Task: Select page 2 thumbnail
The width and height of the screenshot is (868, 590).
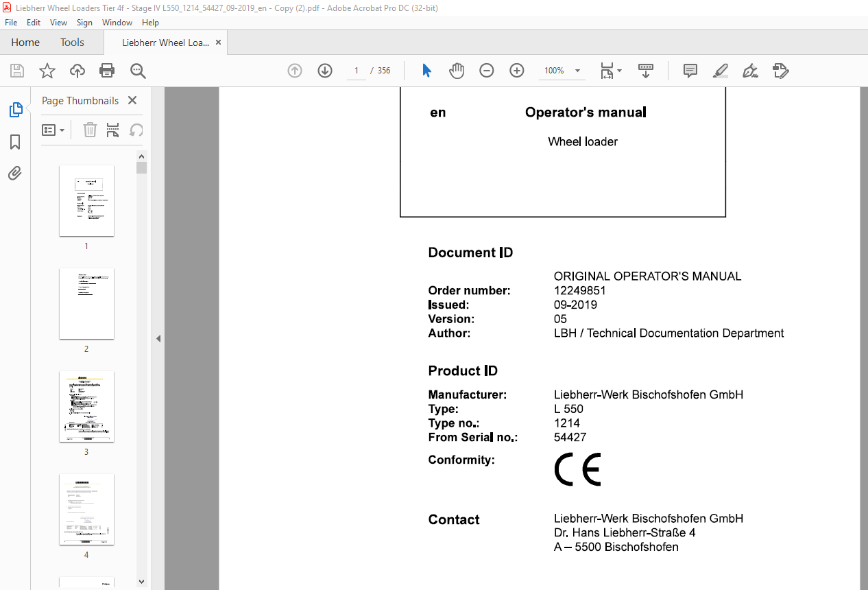Action: [86, 303]
